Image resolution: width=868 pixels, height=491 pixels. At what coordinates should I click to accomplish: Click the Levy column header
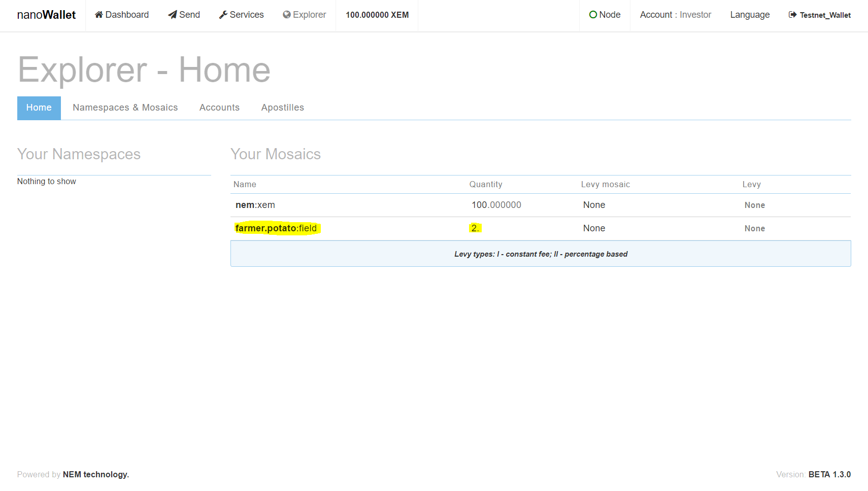752,185
